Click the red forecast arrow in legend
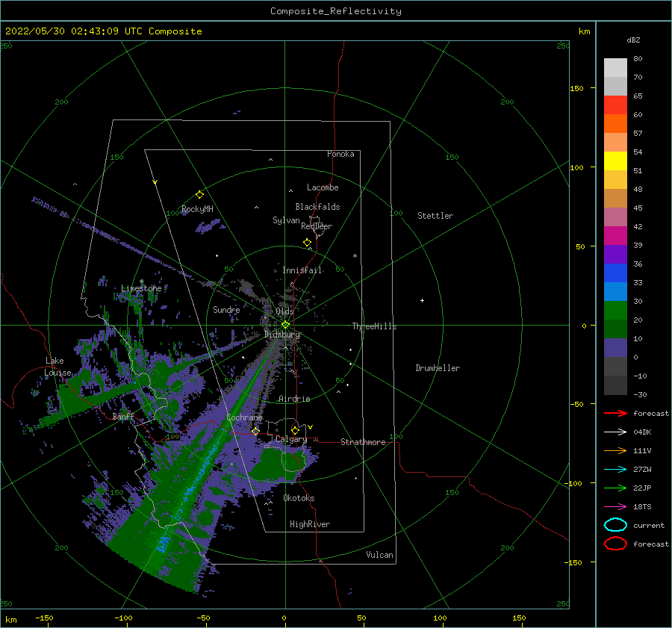The height and width of the screenshot is (628, 672). pos(615,413)
